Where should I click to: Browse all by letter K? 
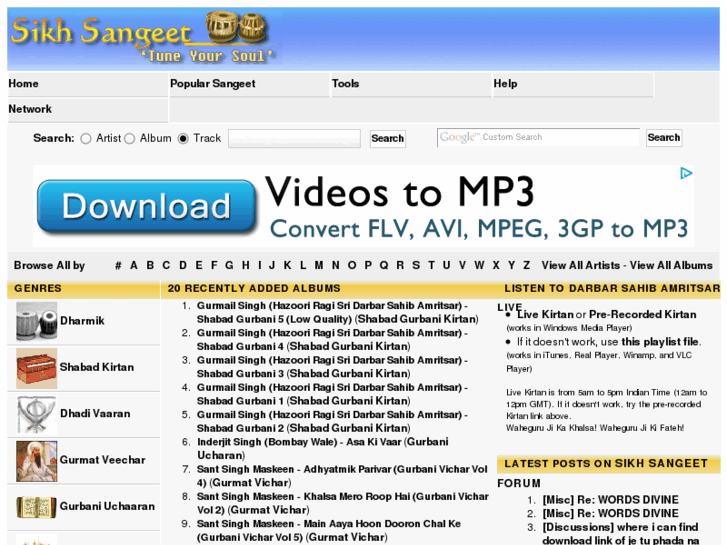tap(287, 266)
